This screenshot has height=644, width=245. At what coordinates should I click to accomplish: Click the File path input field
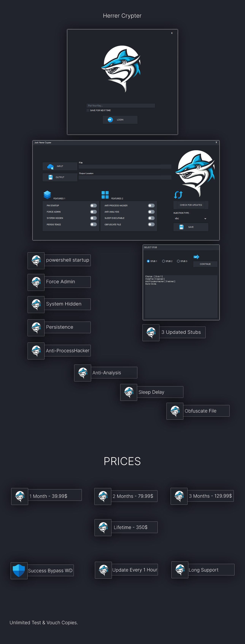125,166
